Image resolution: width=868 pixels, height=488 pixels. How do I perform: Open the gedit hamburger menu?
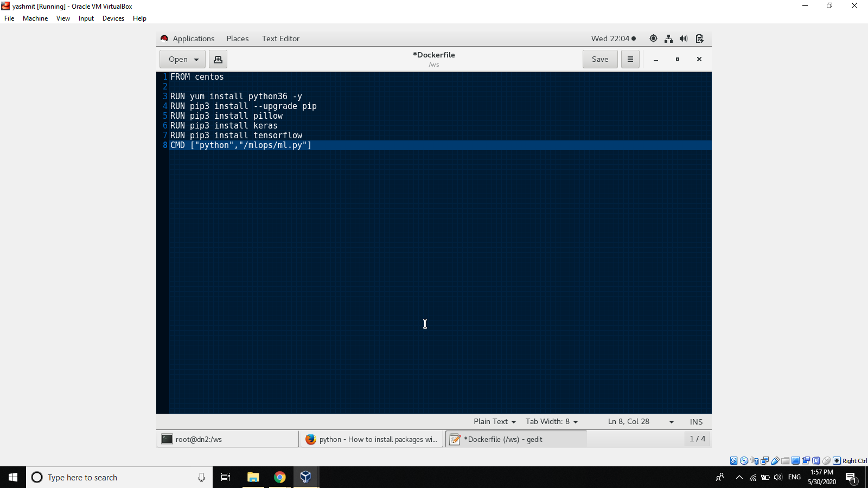coord(630,59)
